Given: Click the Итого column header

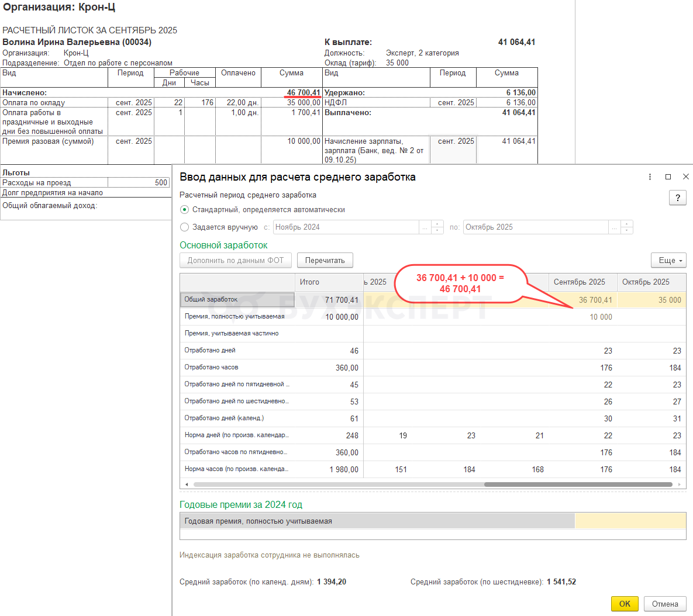Looking at the screenshot, I should tap(310, 282).
